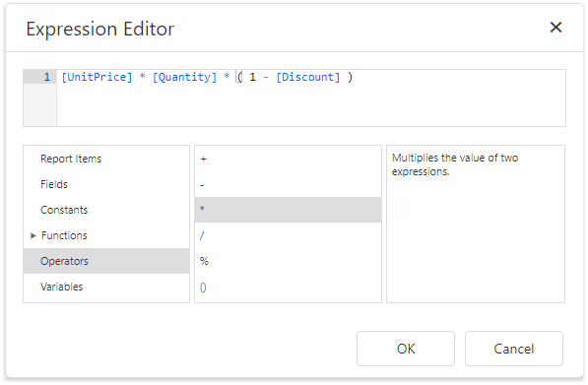
Task: Pick the parentheses operator
Action: pyautogui.click(x=288, y=288)
